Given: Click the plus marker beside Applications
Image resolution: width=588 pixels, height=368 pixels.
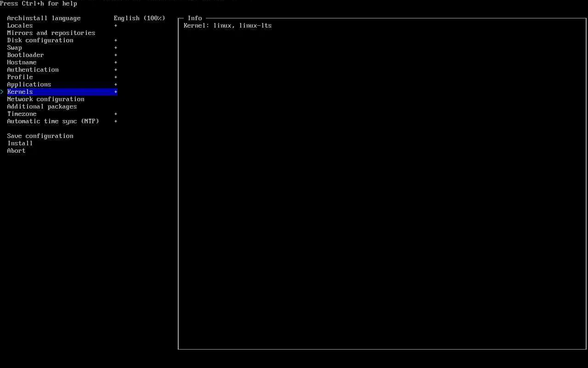Looking at the screenshot, I should [115, 84].
